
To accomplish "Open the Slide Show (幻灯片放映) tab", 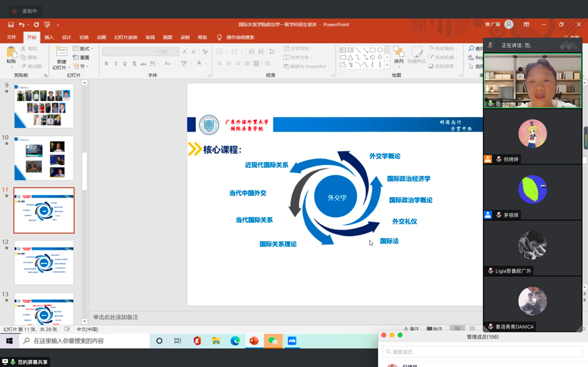I will tap(125, 38).
